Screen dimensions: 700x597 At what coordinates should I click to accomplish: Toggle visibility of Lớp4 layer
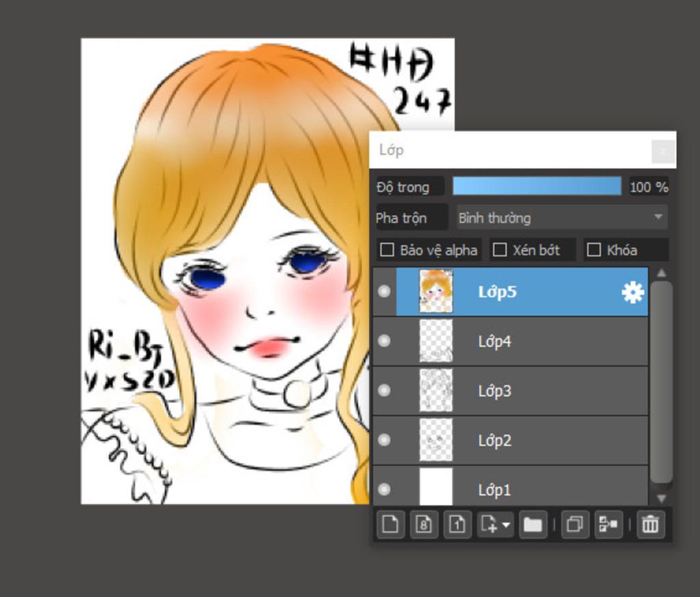click(x=384, y=342)
